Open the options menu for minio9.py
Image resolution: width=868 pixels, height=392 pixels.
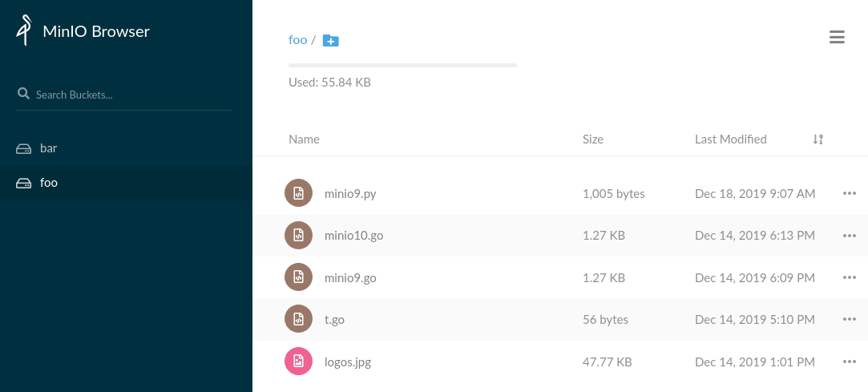(x=850, y=193)
